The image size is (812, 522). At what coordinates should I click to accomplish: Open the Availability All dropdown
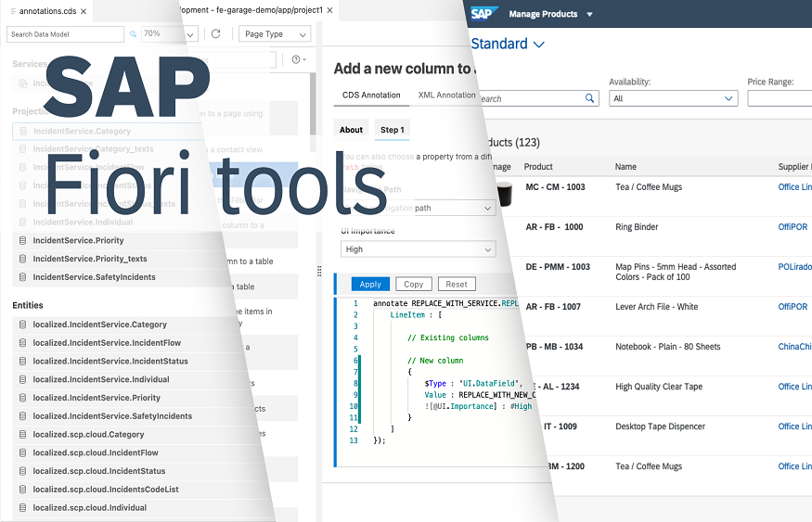(673, 98)
